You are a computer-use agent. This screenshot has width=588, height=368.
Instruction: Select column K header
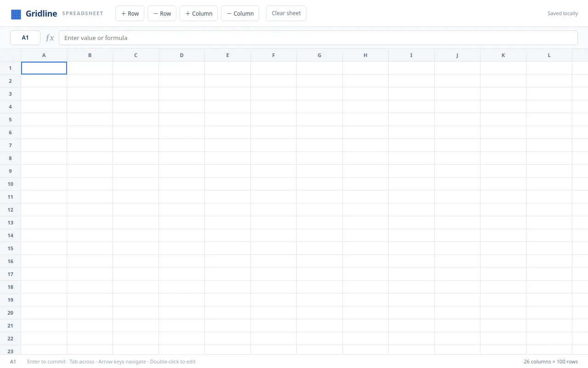[x=503, y=55]
